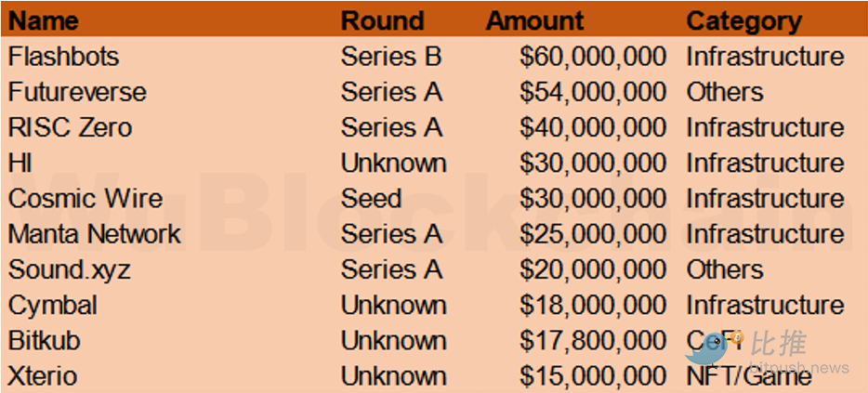Viewport: 868px width, 393px height.
Task: Click the Manta Network name cell
Action: click(x=95, y=234)
